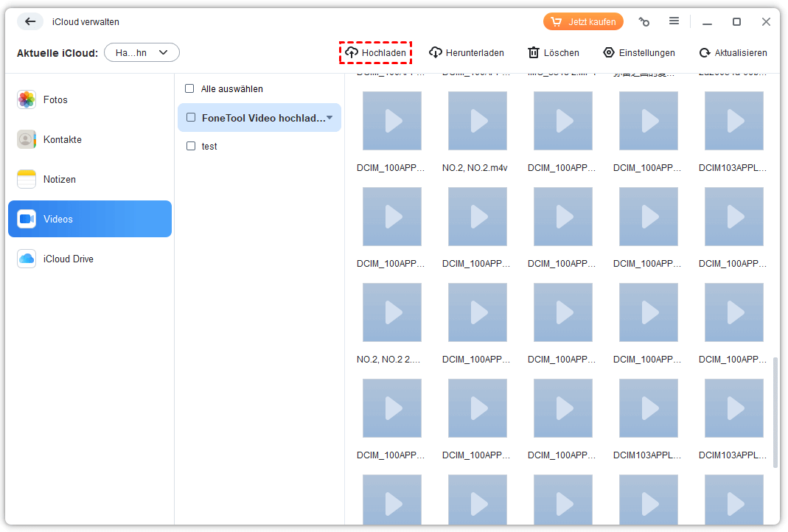Select the Kontakte sidebar icon
The image size is (788, 532).
tap(27, 139)
